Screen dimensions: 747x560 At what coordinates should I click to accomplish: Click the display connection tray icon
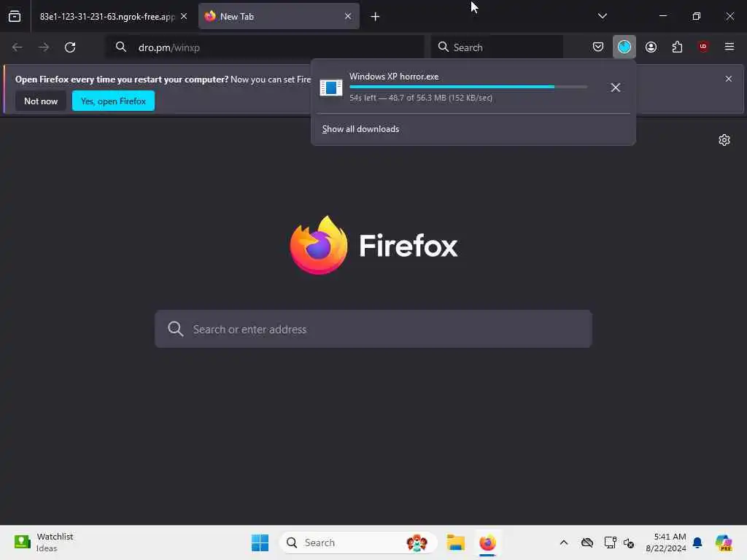tap(610, 542)
